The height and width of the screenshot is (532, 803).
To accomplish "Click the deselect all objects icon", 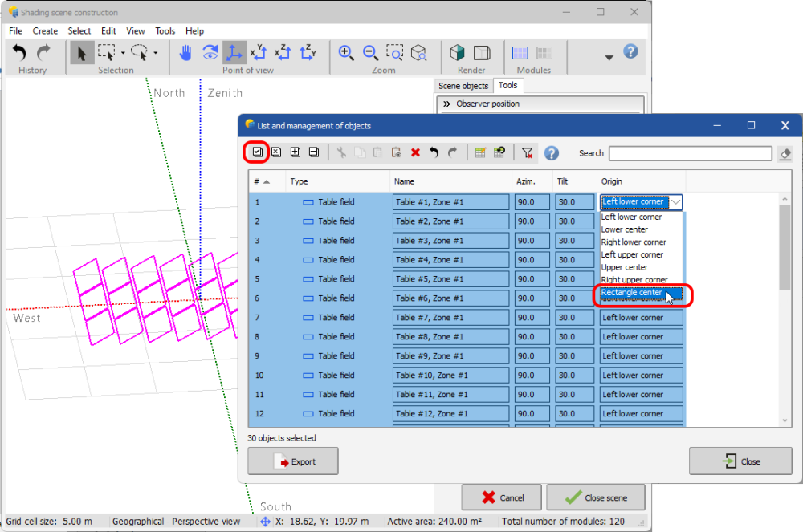I will pos(275,152).
